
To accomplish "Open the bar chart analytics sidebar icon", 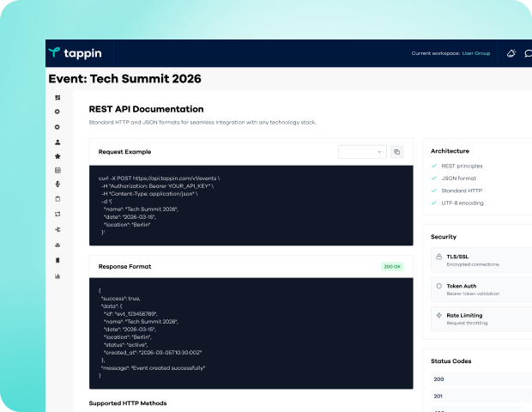I will [x=57, y=276].
